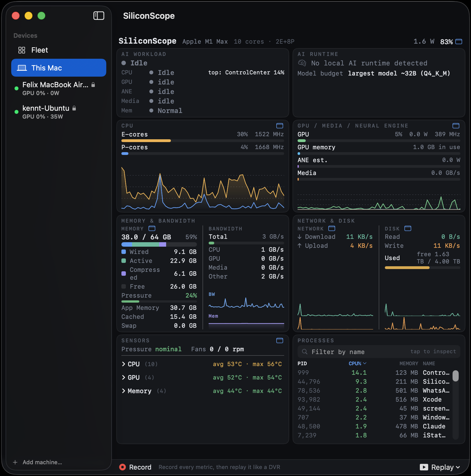
Task: Click the CPU usage history graph
Action: (203, 188)
